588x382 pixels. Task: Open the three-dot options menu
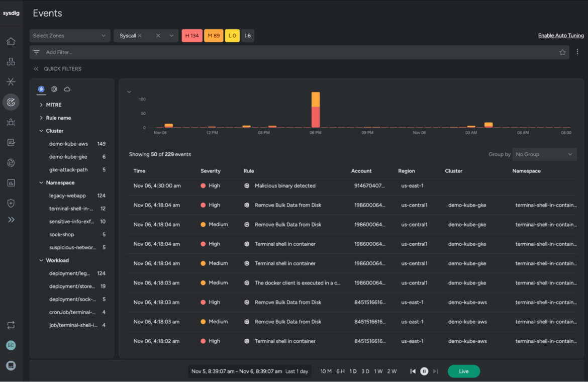[x=577, y=52]
